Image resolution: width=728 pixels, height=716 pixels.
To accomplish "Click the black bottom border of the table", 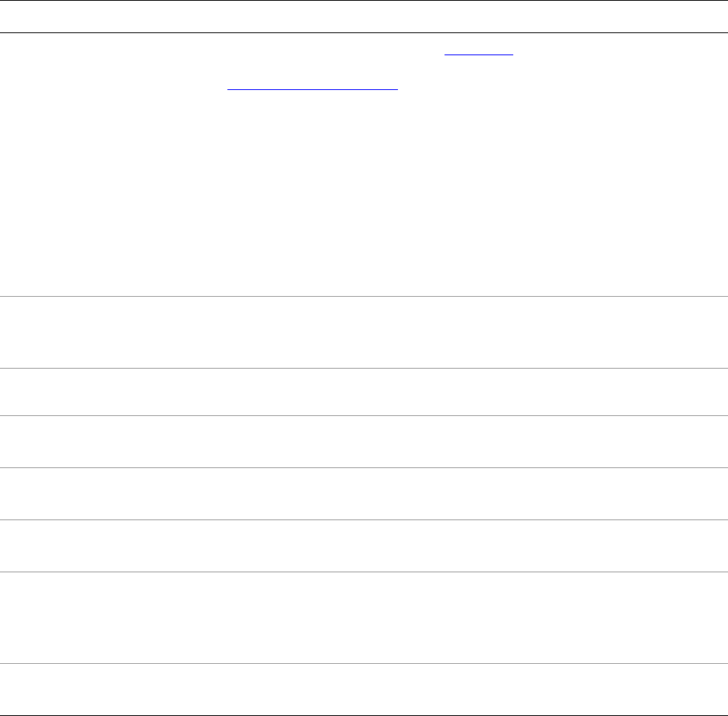I will click(x=363, y=714).
